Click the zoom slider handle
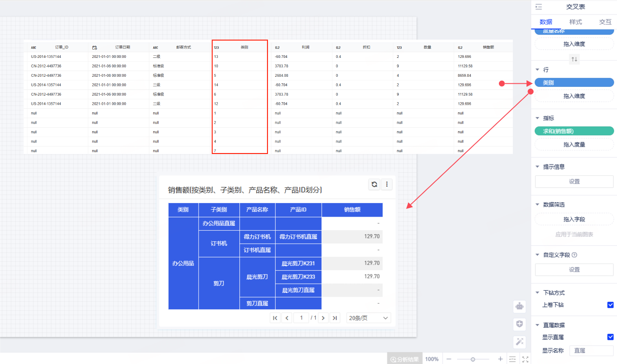This screenshot has height=364, width=617. point(473,359)
